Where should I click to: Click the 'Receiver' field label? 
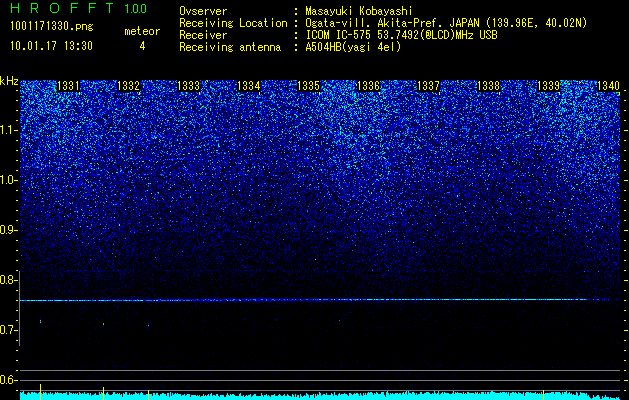pyautogui.click(x=203, y=35)
